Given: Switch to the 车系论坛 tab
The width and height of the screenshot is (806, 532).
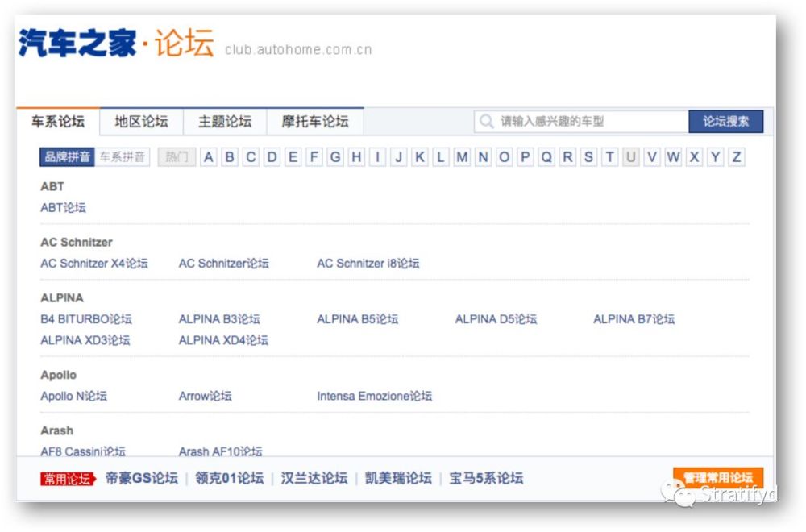Looking at the screenshot, I should click(x=58, y=121).
